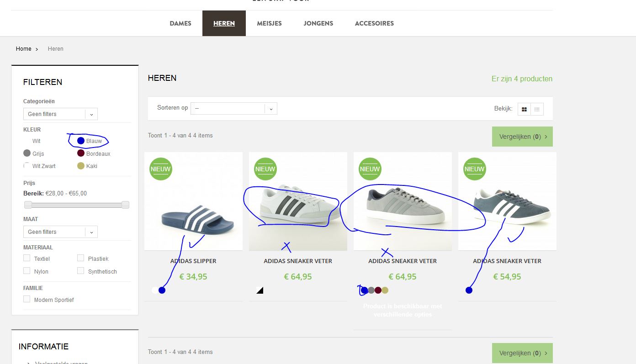Pick the white swatch under Adidas Slipper
This screenshot has width=636, height=364.
(x=155, y=290)
